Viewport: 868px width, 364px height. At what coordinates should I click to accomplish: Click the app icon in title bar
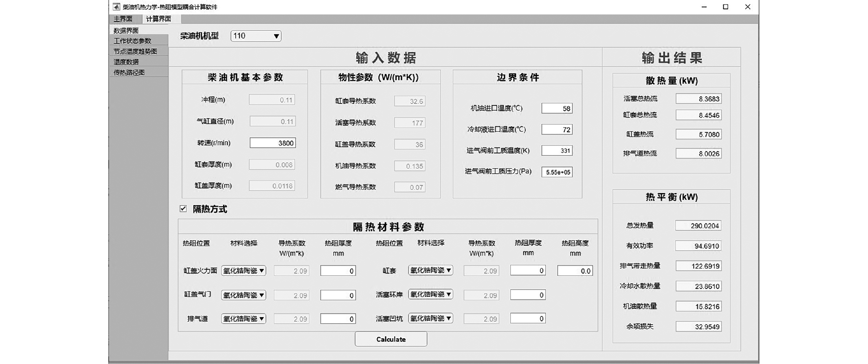tap(117, 7)
